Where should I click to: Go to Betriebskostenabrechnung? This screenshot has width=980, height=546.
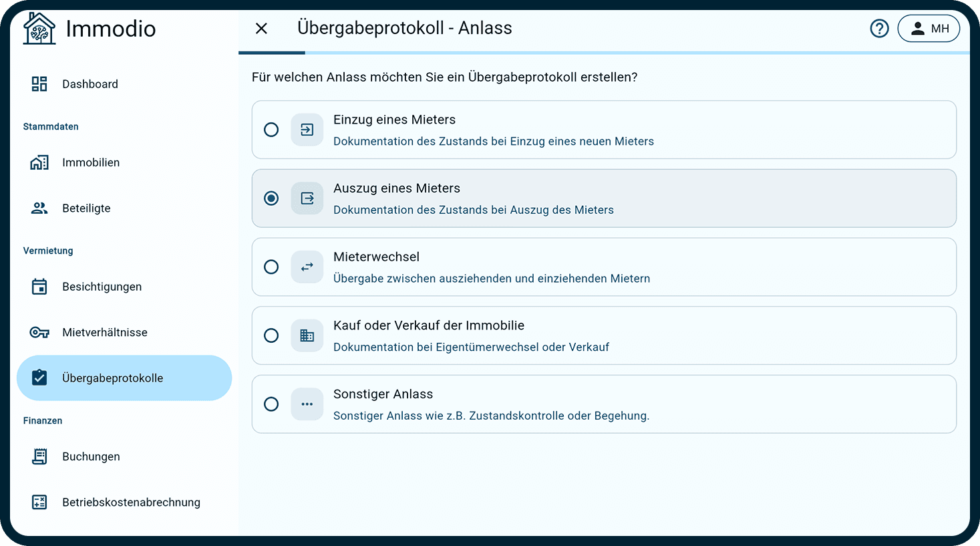point(124,502)
